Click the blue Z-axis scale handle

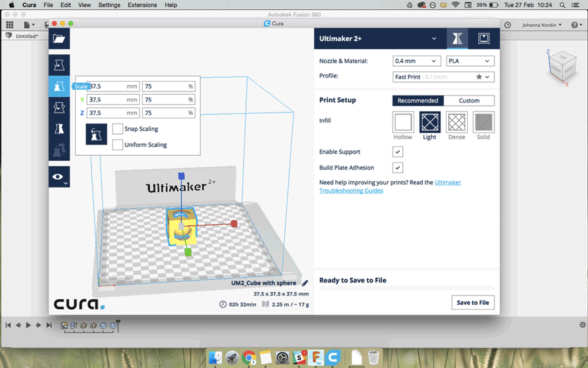[x=181, y=176]
